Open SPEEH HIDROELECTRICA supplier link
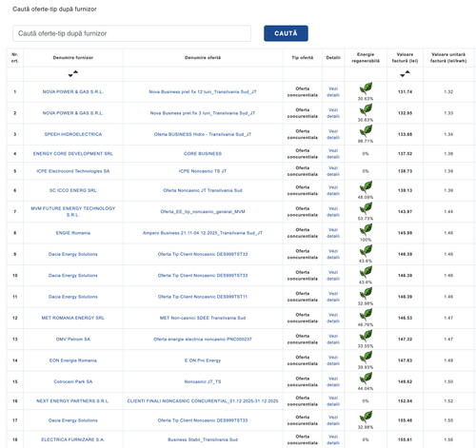The height and width of the screenshot is (448, 476). point(73,134)
